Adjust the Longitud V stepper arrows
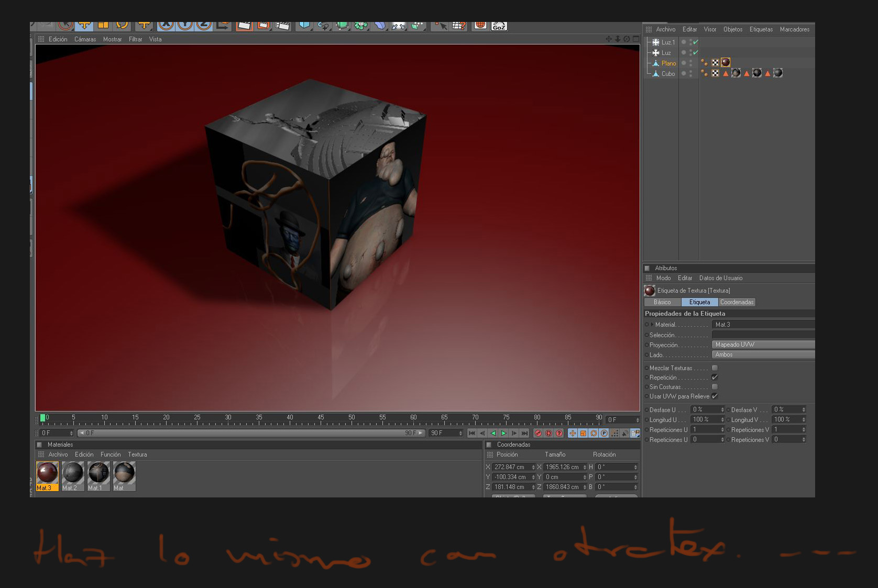The height and width of the screenshot is (588, 878). (804, 419)
